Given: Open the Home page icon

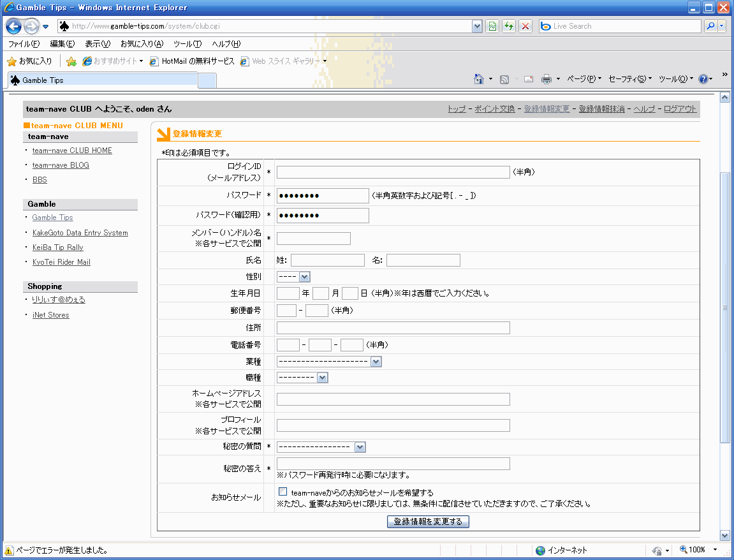Looking at the screenshot, I should pos(478,79).
